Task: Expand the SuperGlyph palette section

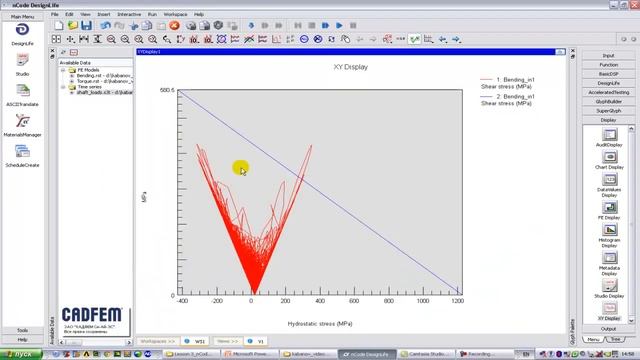Action: tap(608, 111)
